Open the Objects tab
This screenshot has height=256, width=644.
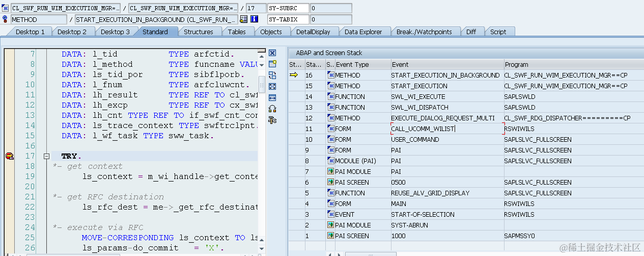tap(271, 32)
